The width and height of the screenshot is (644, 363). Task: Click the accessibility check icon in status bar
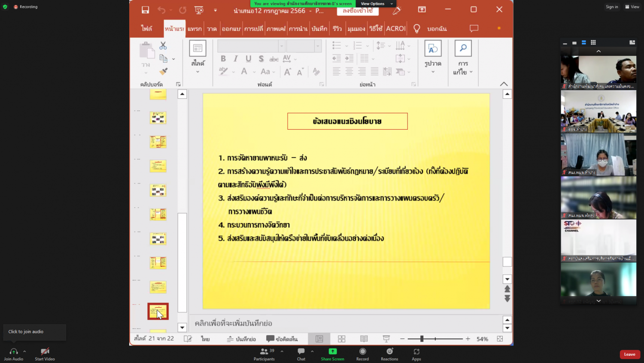[188, 339]
